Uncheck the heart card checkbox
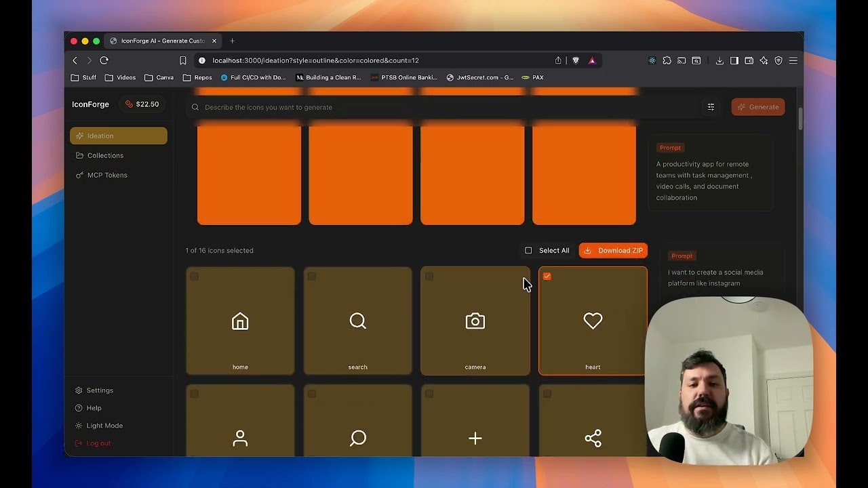 547,276
